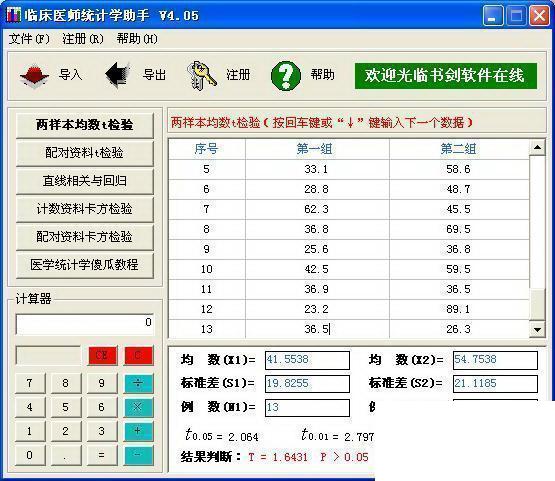Click second group cell 69.5 in row 8

point(459,229)
